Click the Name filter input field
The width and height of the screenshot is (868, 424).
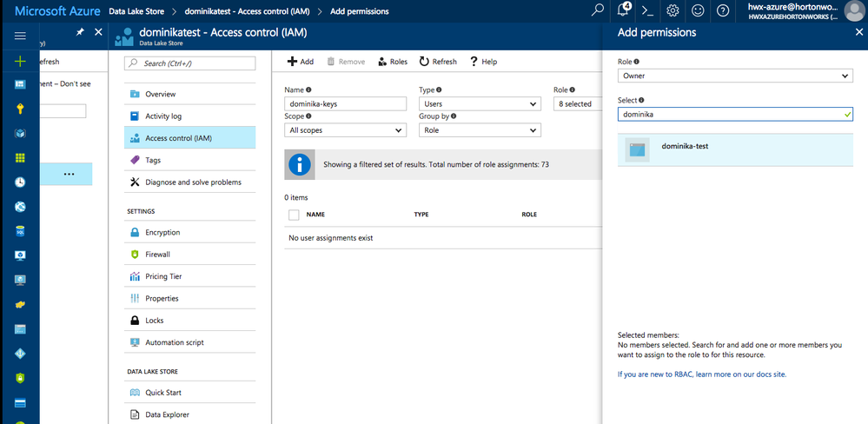(345, 104)
